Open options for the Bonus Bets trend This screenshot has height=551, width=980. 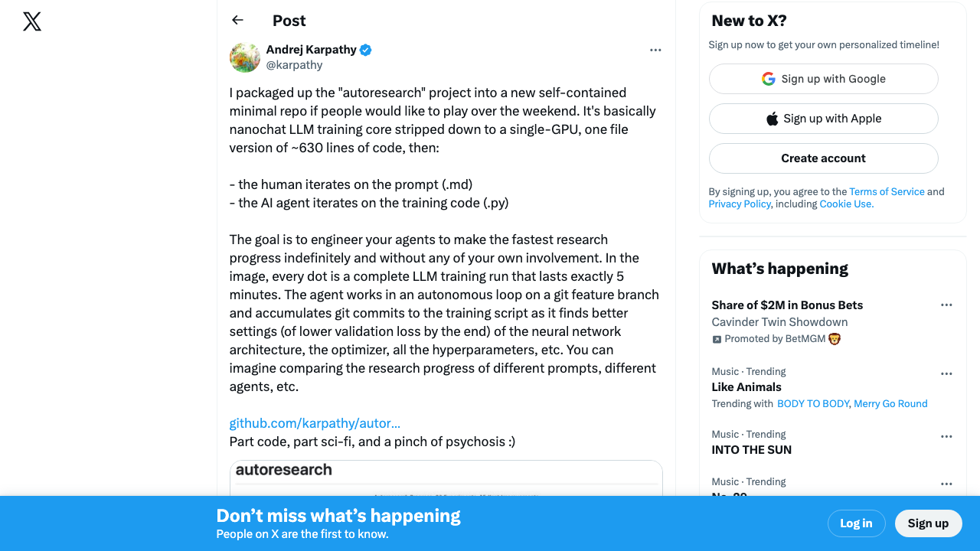(946, 305)
